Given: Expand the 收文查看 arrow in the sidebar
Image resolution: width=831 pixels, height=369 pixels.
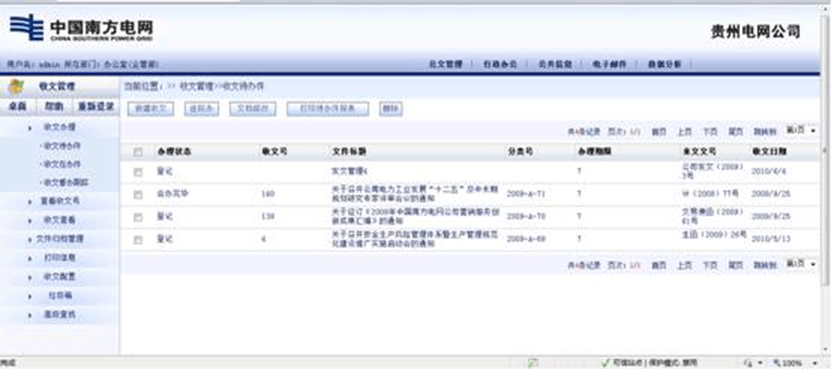Looking at the screenshot, I should [30, 220].
